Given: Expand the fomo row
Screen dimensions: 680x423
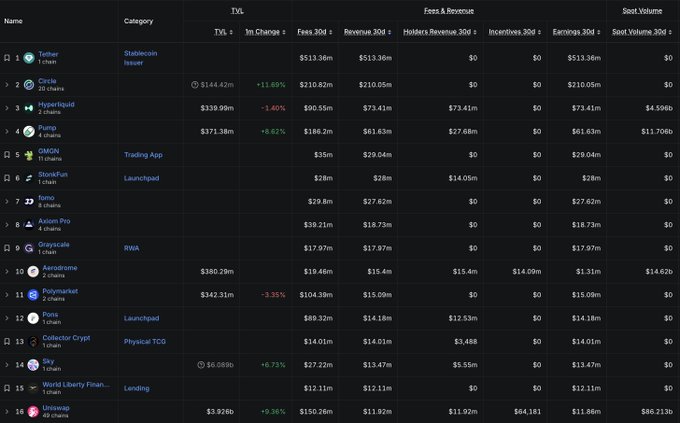Looking at the screenshot, I should coord(7,201).
